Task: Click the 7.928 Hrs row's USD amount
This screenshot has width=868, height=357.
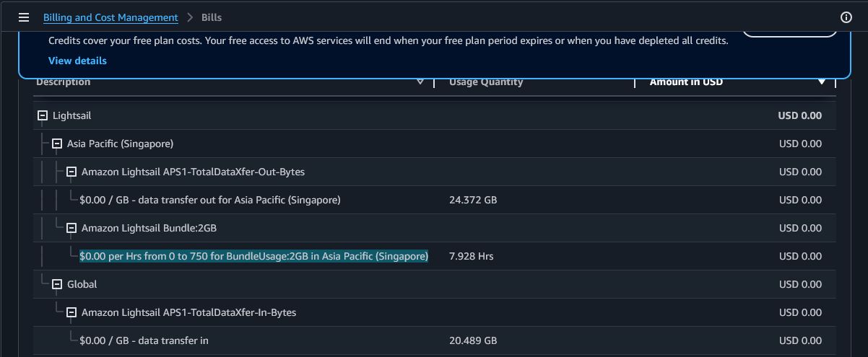Action: (x=801, y=256)
